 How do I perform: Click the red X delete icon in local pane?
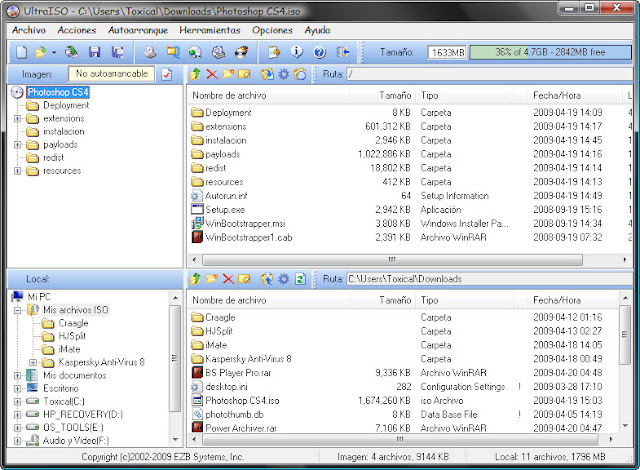pyautogui.click(x=228, y=279)
